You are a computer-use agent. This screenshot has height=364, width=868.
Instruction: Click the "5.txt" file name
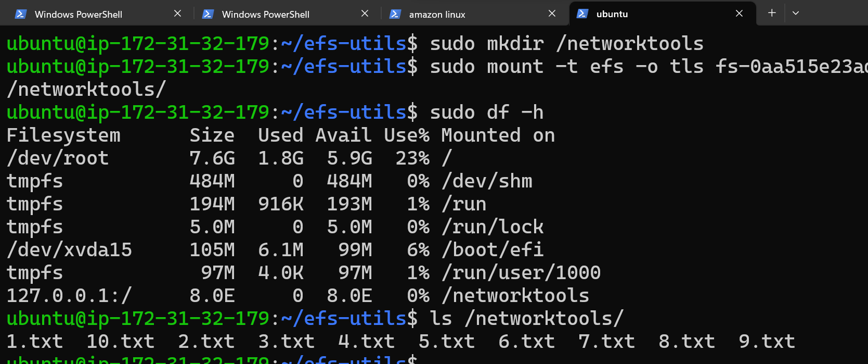447,342
